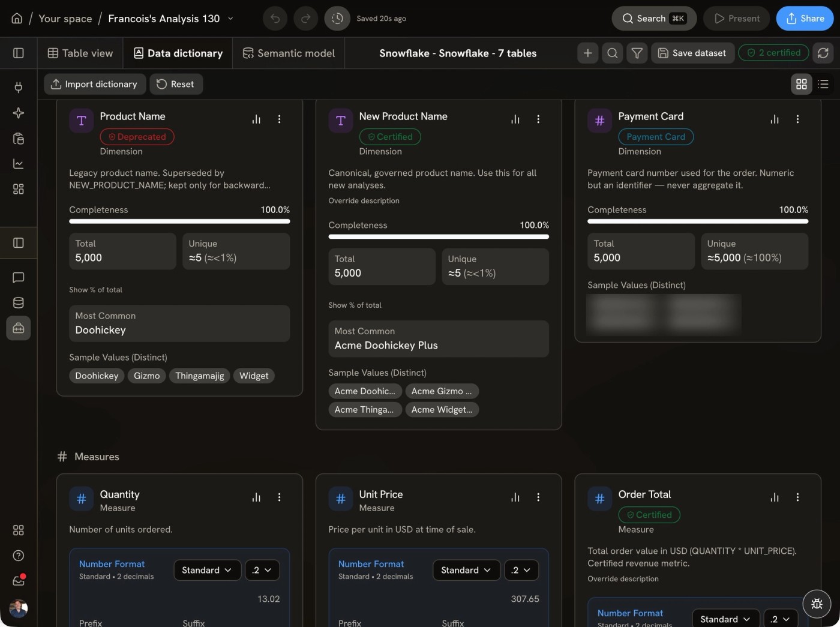The width and height of the screenshot is (840, 627).
Task: Switch to Table view tab
Action: pos(80,53)
